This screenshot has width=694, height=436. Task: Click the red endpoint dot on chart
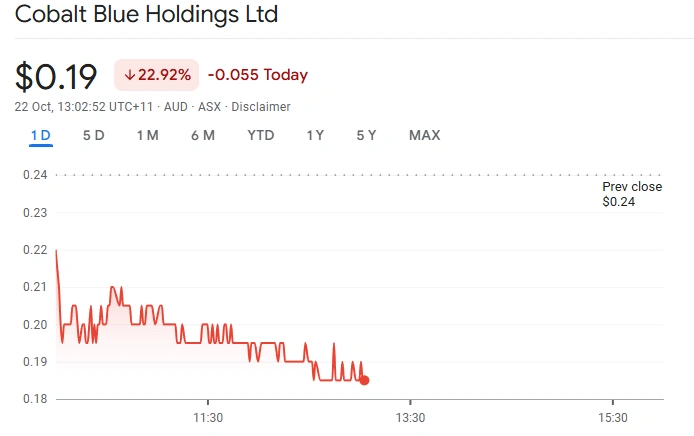pos(364,380)
